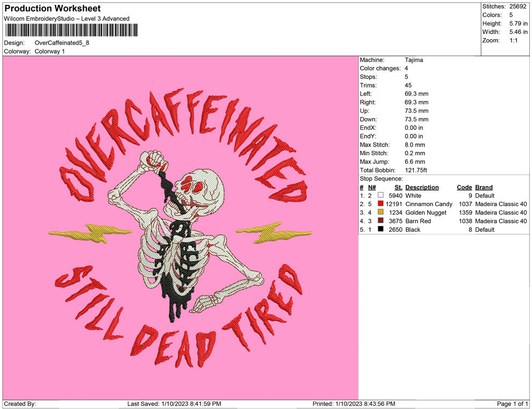Click the Width value 5.46 in
This screenshot has width=532, height=409.
pos(518,32)
